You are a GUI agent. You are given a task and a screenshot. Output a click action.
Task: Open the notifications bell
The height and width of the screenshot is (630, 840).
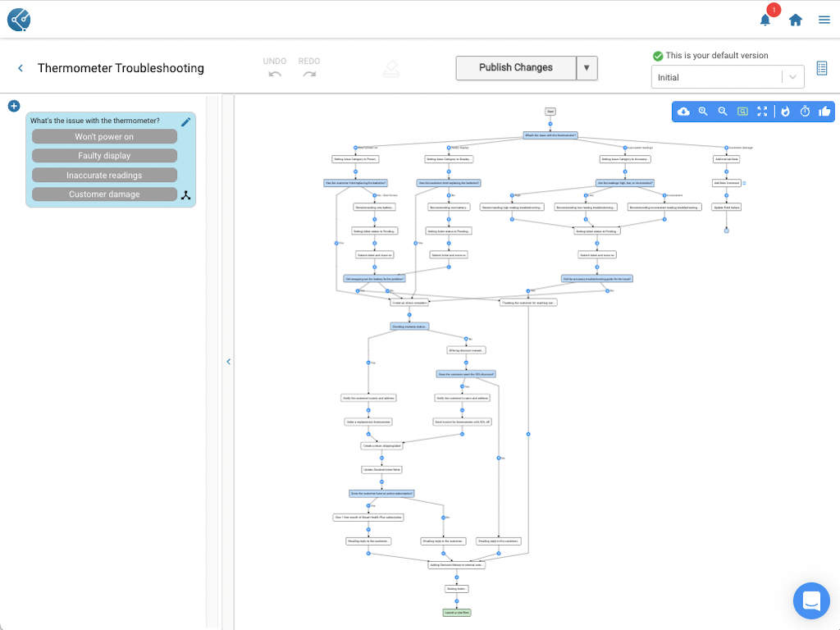[x=765, y=21]
